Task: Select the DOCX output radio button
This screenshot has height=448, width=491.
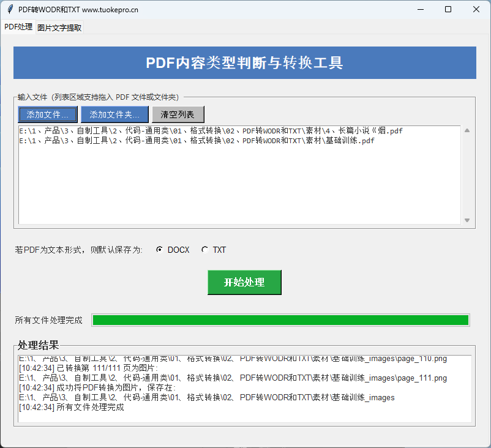Action: (160, 249)
